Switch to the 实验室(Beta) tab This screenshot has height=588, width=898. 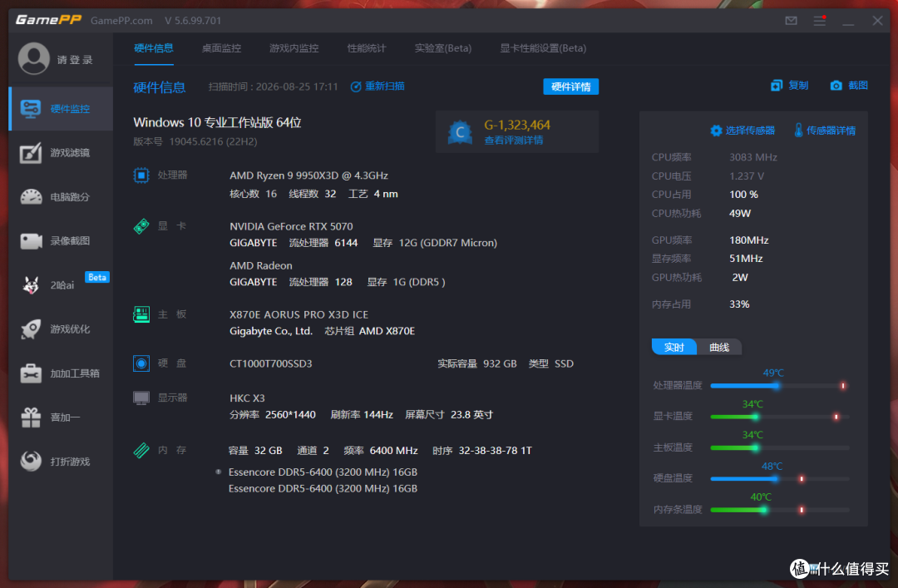coord(443,48)
